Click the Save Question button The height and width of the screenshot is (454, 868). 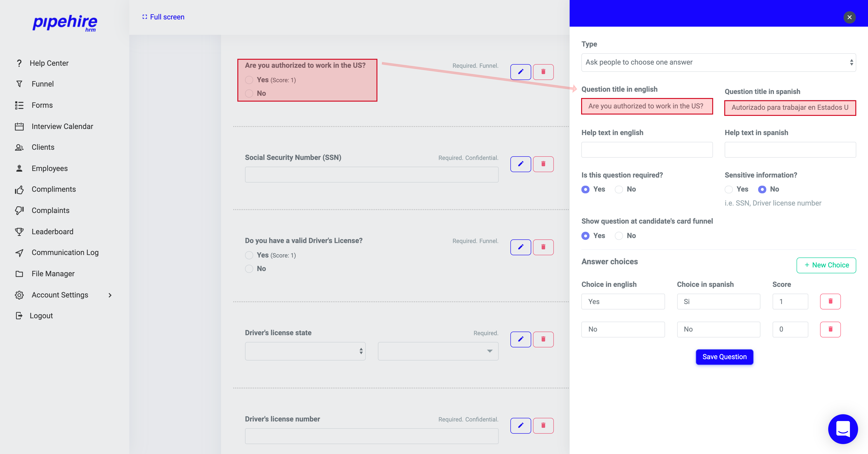point(724,357)
